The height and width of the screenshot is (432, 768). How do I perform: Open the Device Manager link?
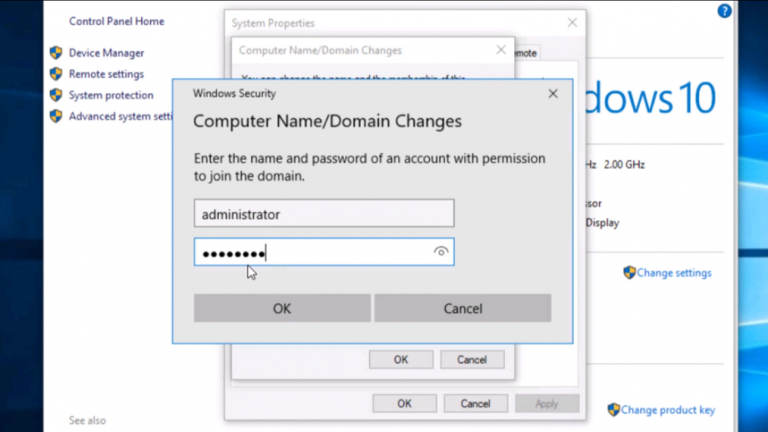point(106,53)
